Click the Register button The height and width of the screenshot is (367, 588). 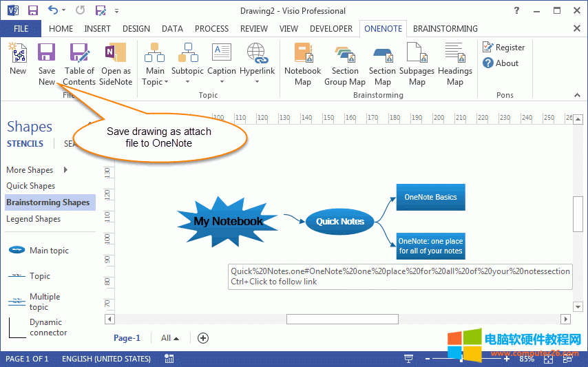(504, 48)
